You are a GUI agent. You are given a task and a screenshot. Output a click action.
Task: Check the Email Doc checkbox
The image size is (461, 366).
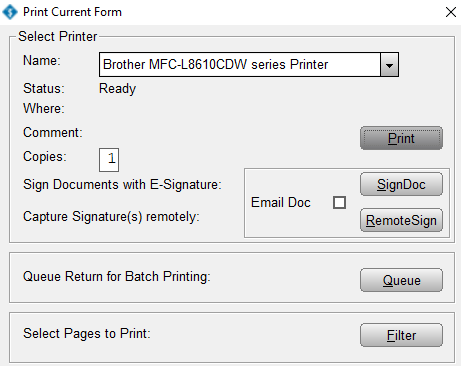339,202
